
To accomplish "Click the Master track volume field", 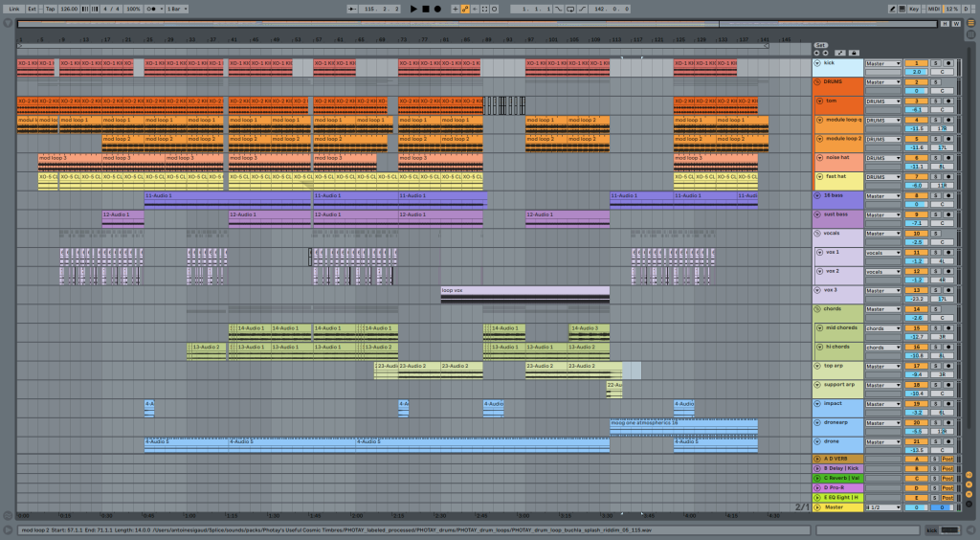I will [x=916, y=507].
